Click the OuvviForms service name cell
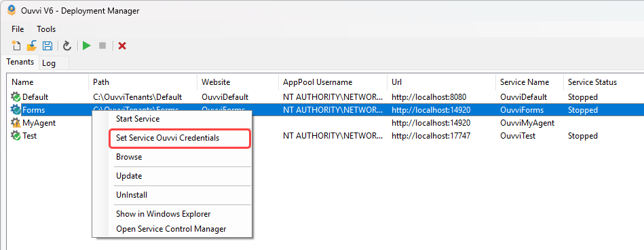 (522, 110)
